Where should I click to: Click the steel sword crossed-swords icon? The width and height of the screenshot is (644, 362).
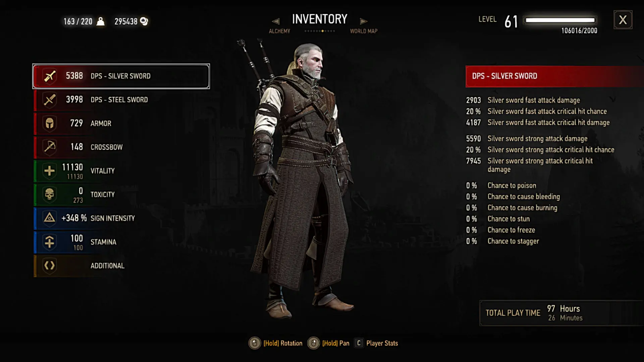coord(50,100)
